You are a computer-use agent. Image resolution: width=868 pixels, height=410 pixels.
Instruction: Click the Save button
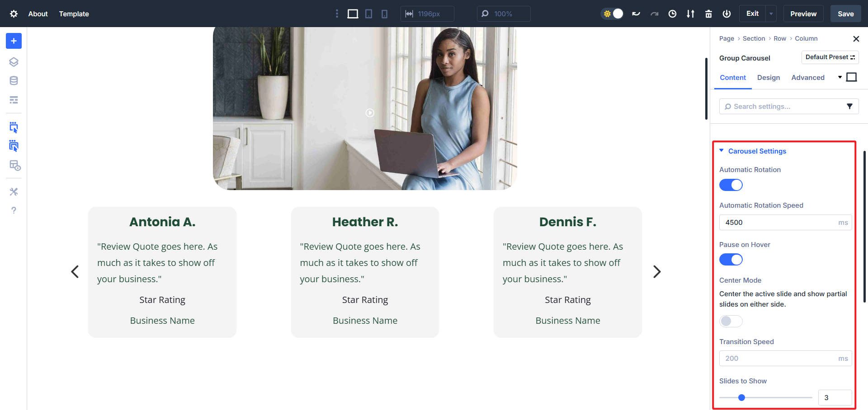pos(845,14)
